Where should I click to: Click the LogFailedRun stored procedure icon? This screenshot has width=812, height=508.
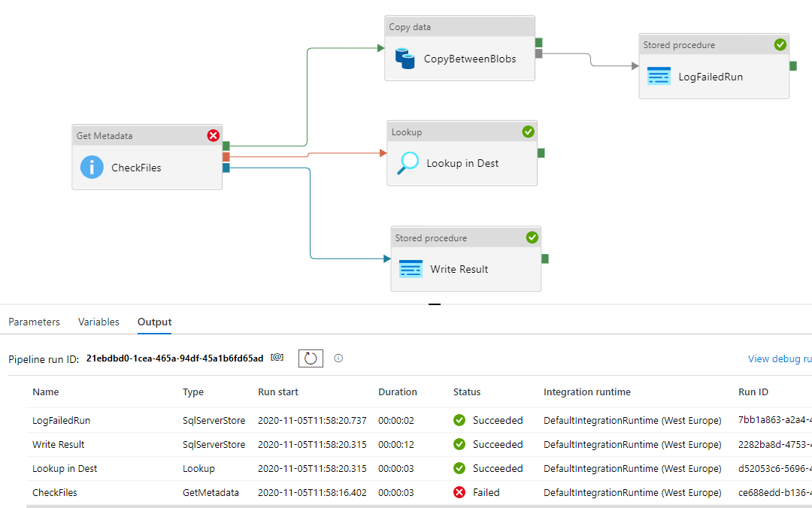click(659, 76)
